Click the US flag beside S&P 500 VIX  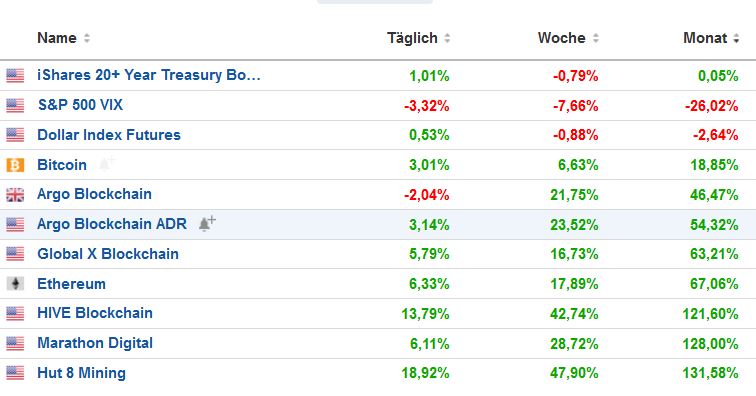point(15,106)
